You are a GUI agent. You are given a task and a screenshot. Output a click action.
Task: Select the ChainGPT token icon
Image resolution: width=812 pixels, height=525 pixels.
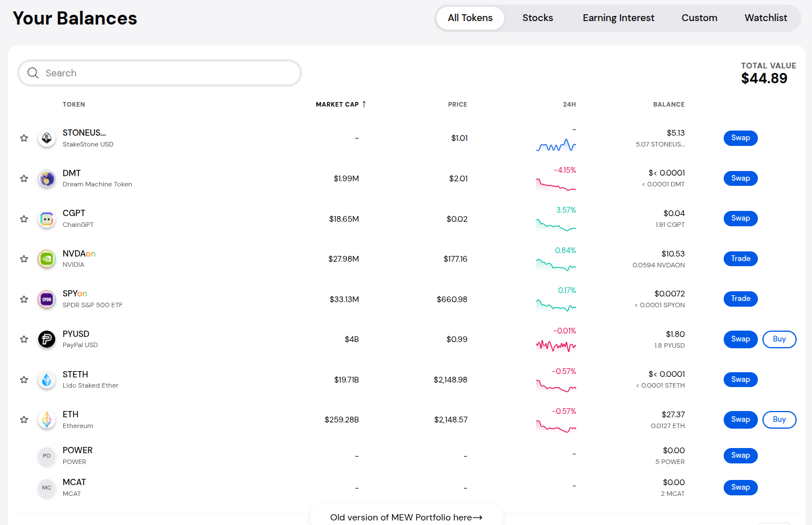pos(47,219)
